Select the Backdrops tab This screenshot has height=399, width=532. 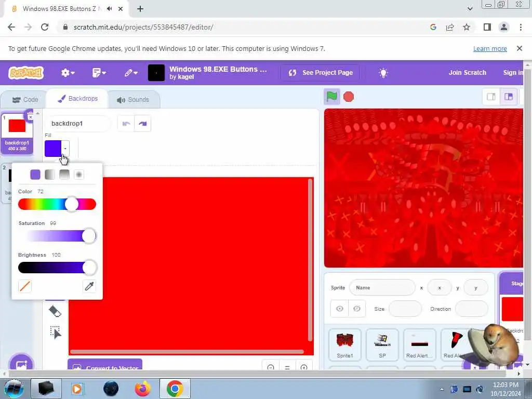coord(78,98)
